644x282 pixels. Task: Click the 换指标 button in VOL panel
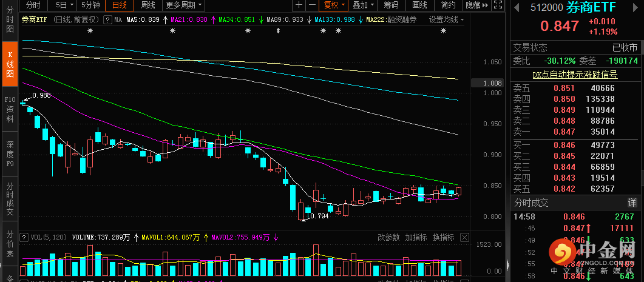tap(443, 237)
